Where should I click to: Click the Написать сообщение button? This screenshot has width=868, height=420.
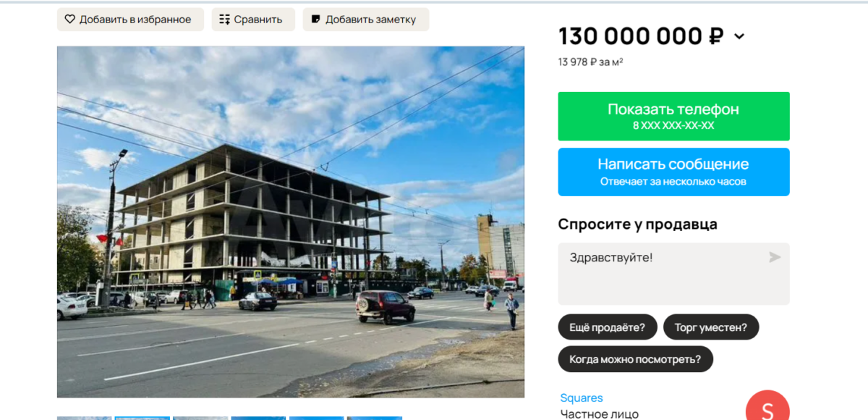coord(673,172)
